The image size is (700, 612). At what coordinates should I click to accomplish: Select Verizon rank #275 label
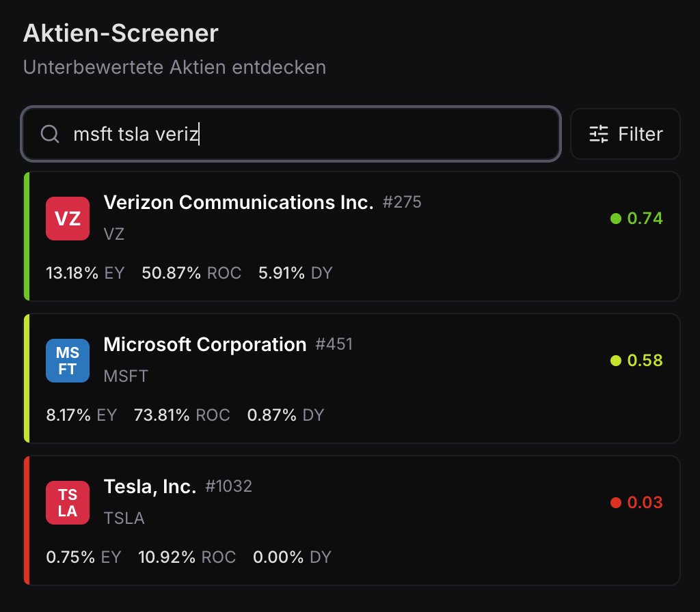pyautogui.click(x=402, y=202)
